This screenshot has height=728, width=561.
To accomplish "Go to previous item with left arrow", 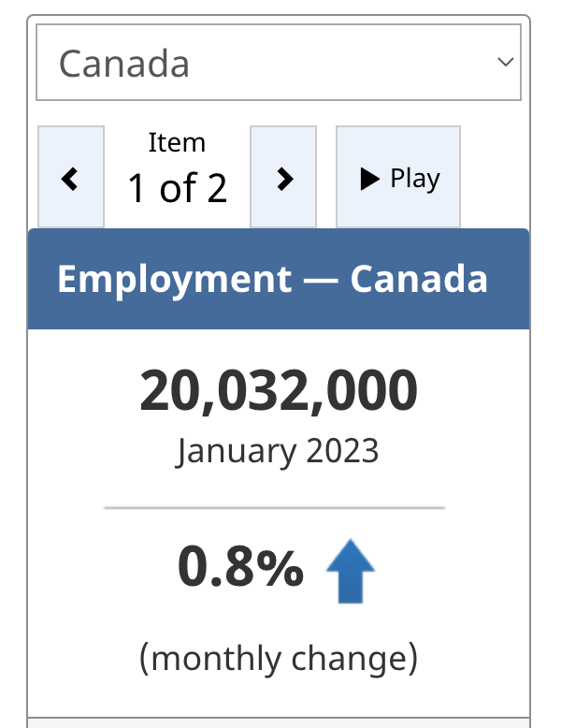I will click(x=70, y=178).
